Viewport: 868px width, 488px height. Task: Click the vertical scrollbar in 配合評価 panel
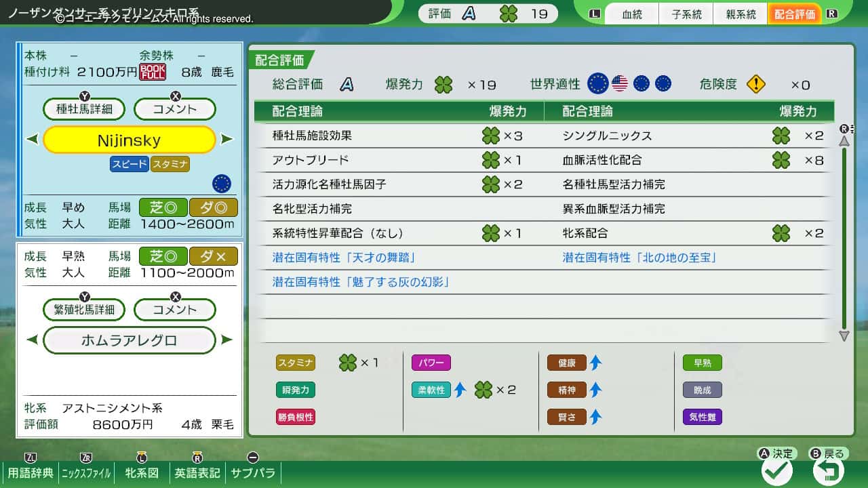click(x=844, y=237)
